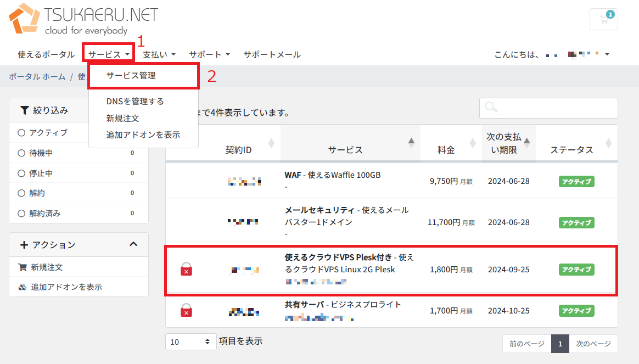This screenshot has height=364, width=639.
Task: Select the 解約 filter radio
Action: (x=21, y=193)
